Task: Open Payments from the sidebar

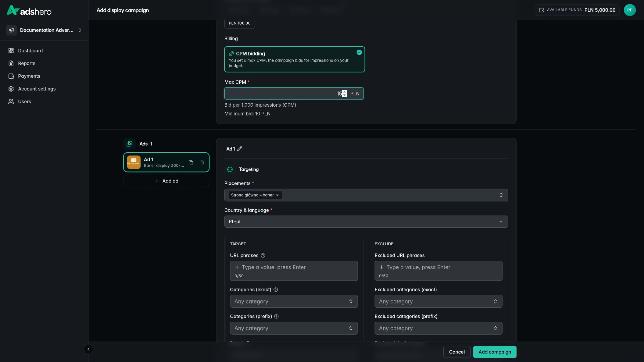Action: tap(29, 76)
